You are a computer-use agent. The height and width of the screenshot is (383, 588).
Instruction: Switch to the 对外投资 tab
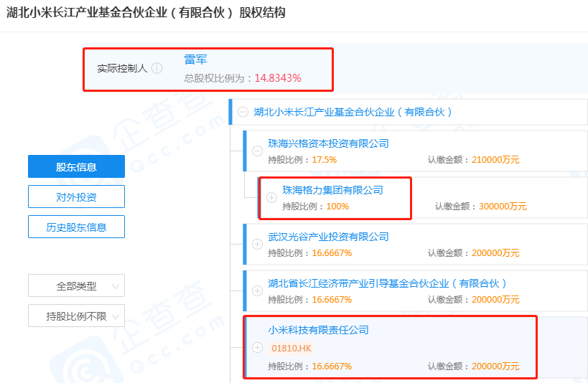tap(77, 197)
